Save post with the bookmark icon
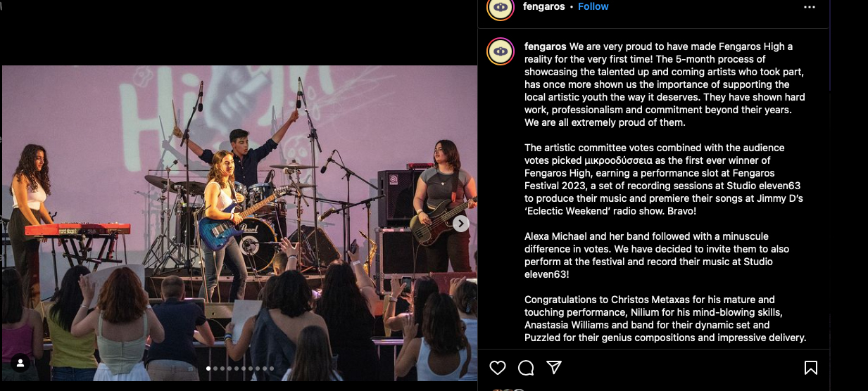 811,368
